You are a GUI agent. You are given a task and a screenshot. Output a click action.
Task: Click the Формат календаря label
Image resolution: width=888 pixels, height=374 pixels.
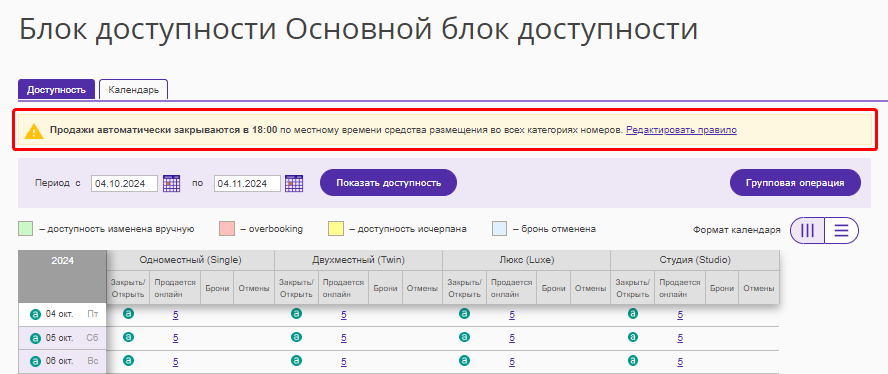(x=736, y=230)
